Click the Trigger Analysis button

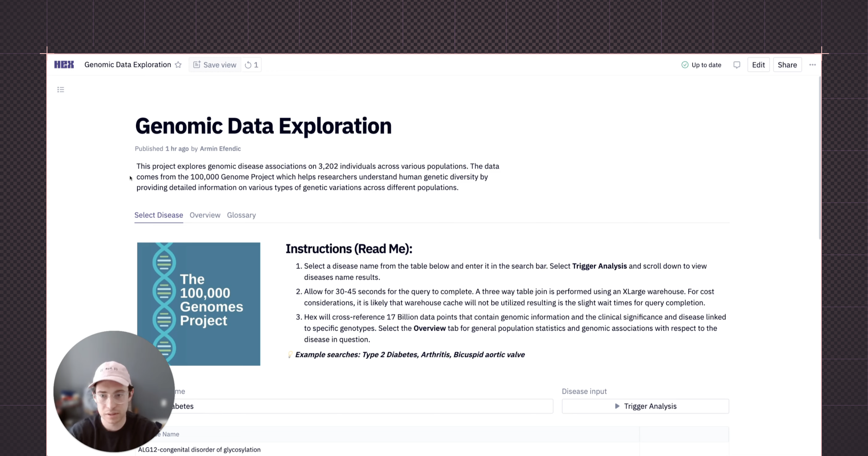click(645, 406)
